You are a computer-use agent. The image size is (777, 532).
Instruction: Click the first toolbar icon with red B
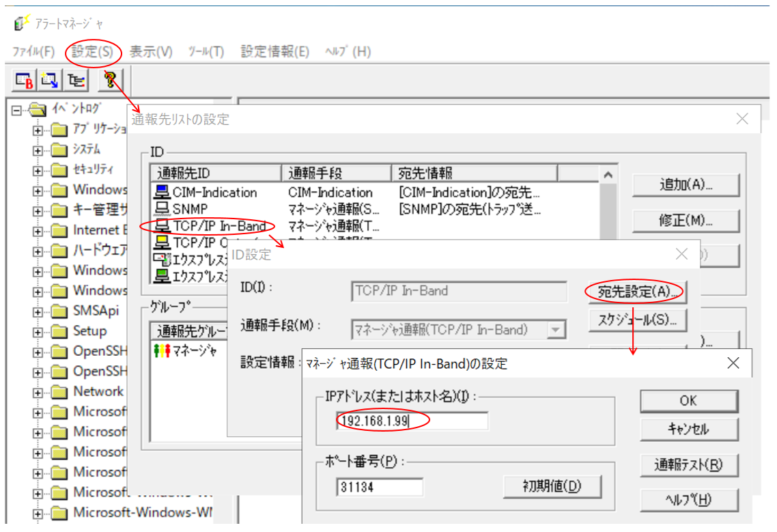click(x=25, y=81)
